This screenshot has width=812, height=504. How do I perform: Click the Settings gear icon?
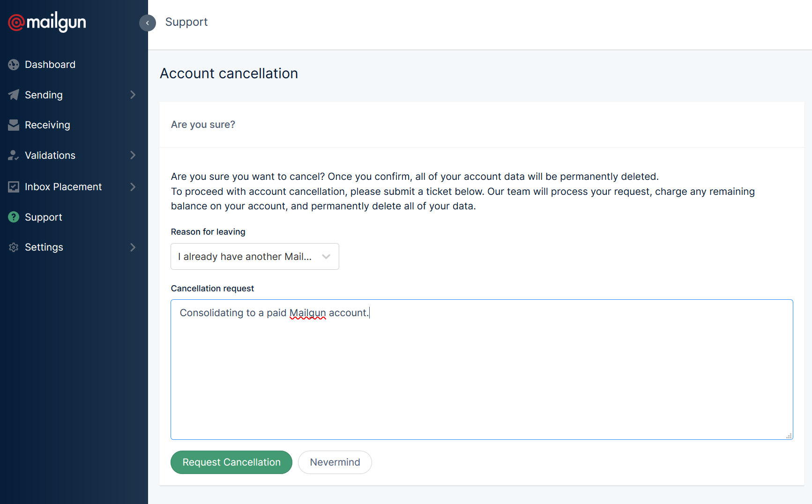tap(14, 247)
